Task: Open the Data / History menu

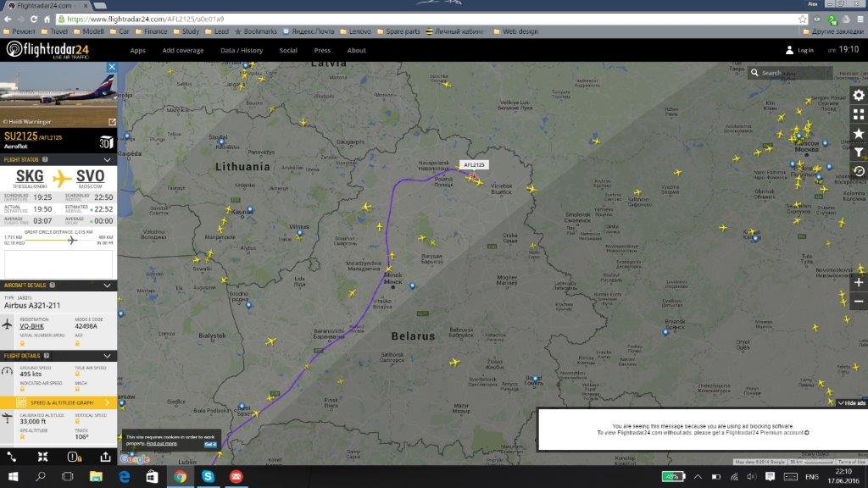Action: [x=242, y=50]
